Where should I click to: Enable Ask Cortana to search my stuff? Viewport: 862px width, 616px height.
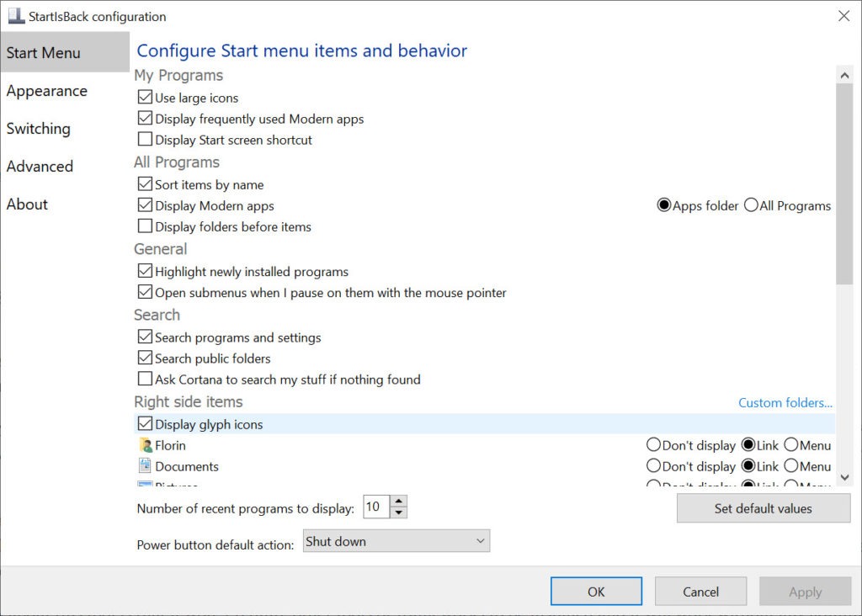(x=145, y=379)
